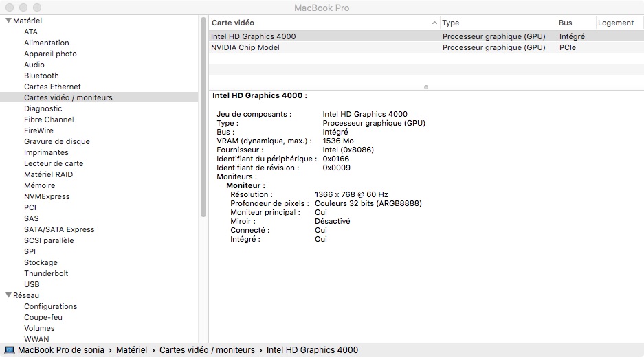Select SPI in the sidebar
The width and height of the screenshot is (644, 357).
30,251
